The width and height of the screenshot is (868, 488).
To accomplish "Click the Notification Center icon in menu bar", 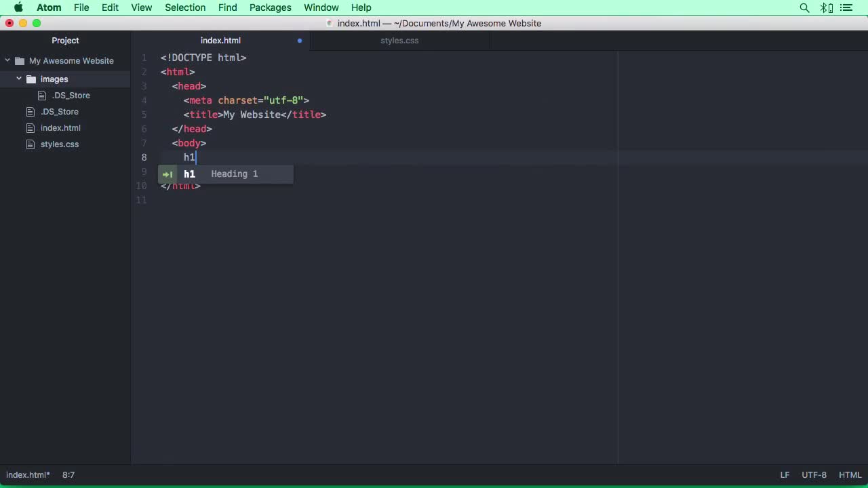I will pyautogui.click(x=846, y=7).
